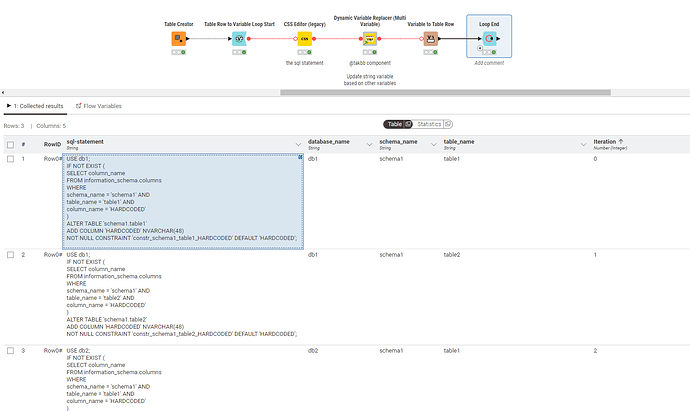Select the Variable to Table Row node
690x411 pixels.
tap(431, 39)
